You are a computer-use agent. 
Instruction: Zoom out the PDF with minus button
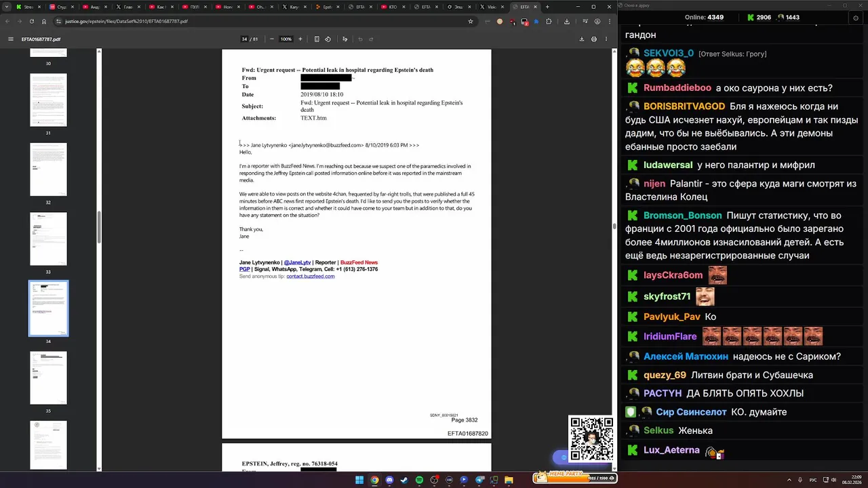272,39
